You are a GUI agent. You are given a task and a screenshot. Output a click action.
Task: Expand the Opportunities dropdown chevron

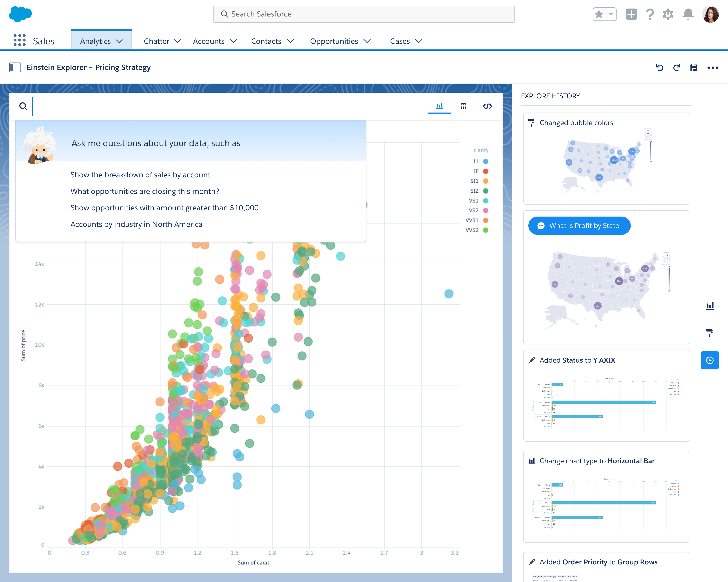[367, 41]
